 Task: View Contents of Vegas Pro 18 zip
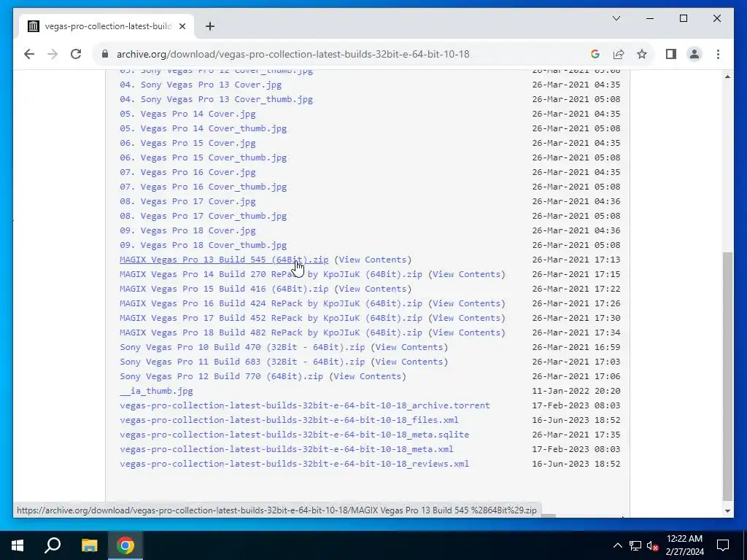click(466, 332)
